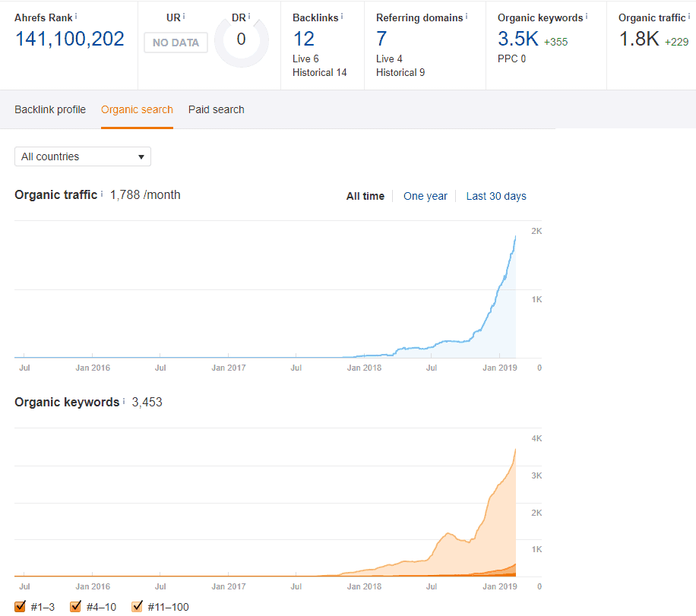This screenshot has width=696, height=616.
Task: Click info icon beside Organic keywords header
Action: point(587,16)
